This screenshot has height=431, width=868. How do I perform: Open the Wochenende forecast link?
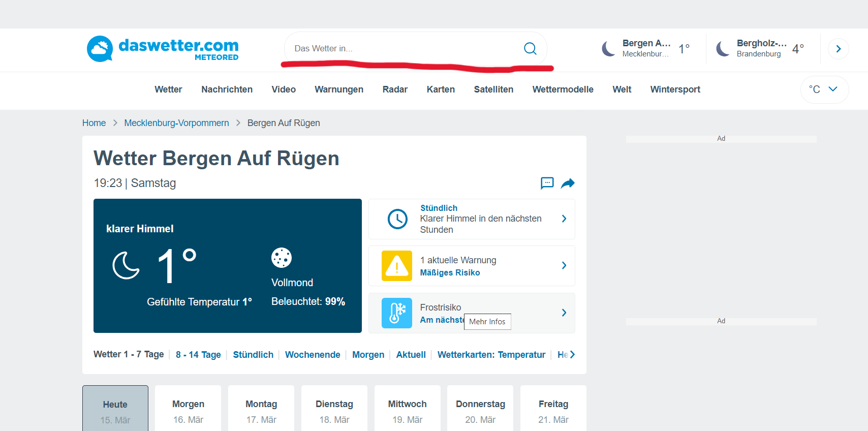(313, 355)
